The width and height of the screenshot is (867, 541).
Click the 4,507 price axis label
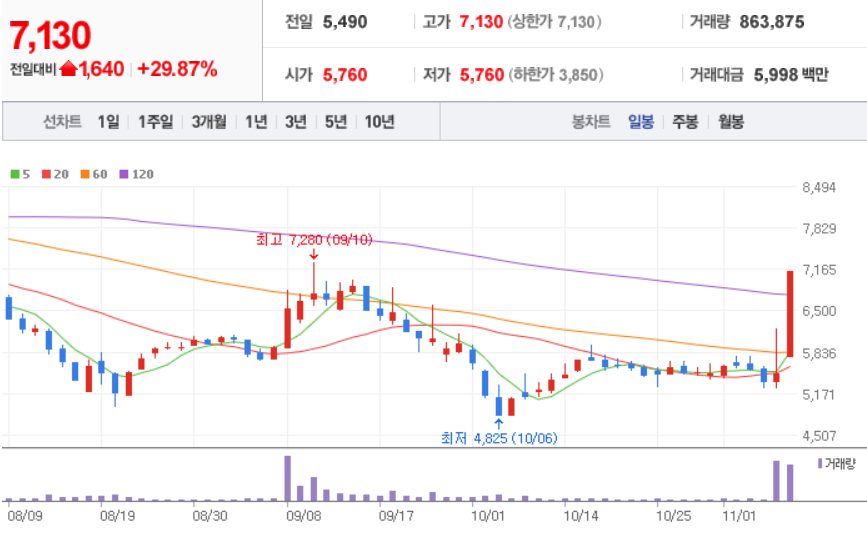(x=819, y=436)
